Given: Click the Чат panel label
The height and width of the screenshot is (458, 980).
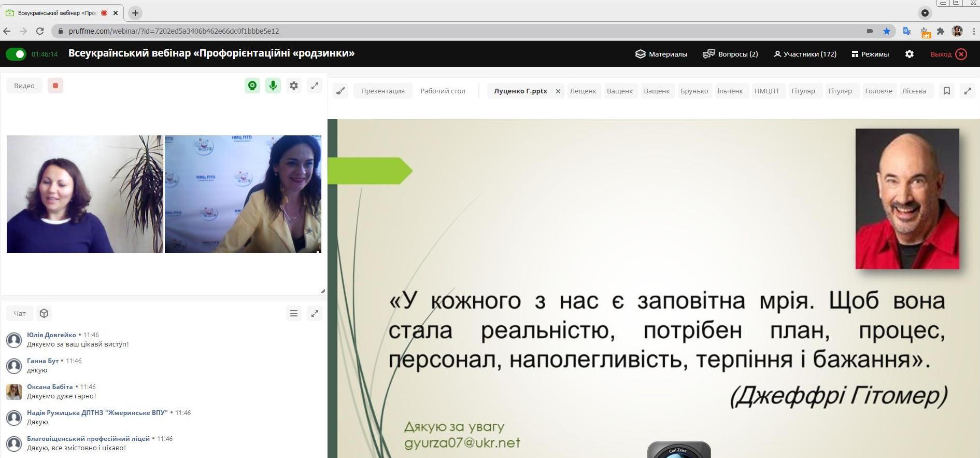Looking at the screenshot, I should (20, 313).
